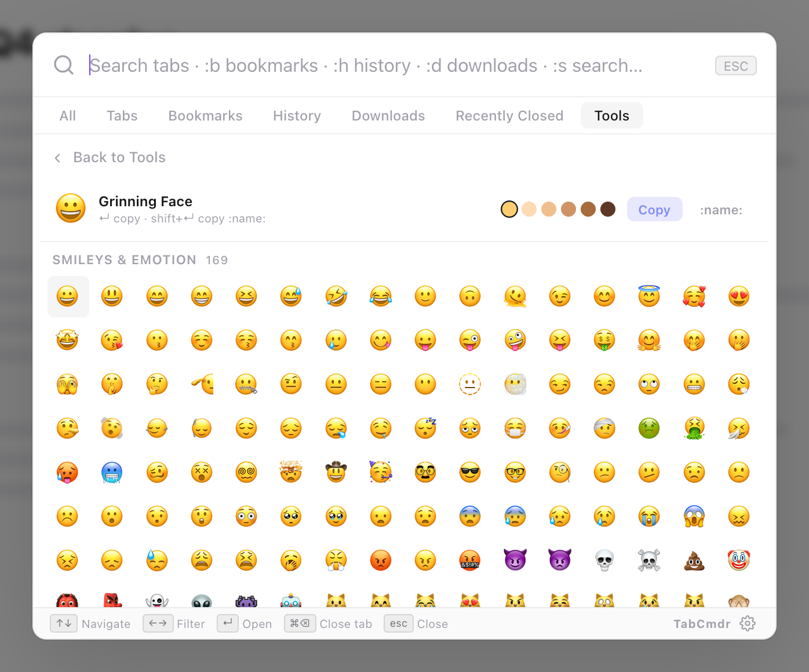This screenshot has width=809, height=672.
Task: Pick the upside-down face emoji
Action: point(470,297)
